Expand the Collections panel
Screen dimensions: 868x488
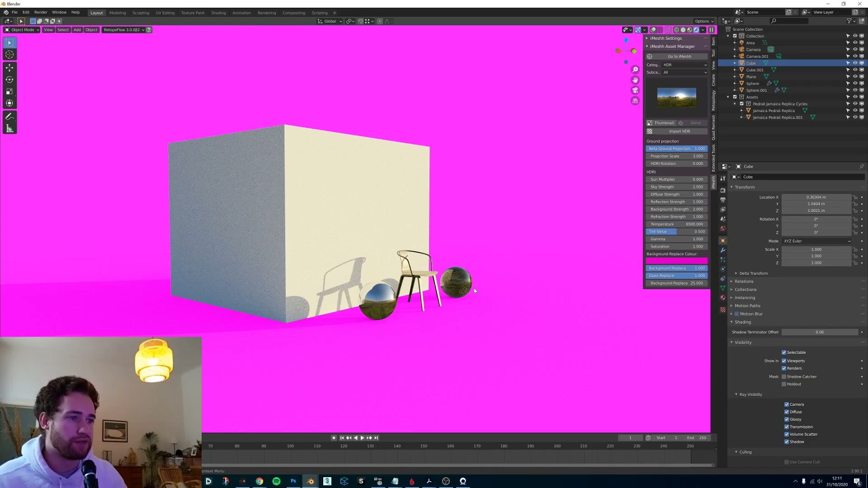tap(745, 290)
